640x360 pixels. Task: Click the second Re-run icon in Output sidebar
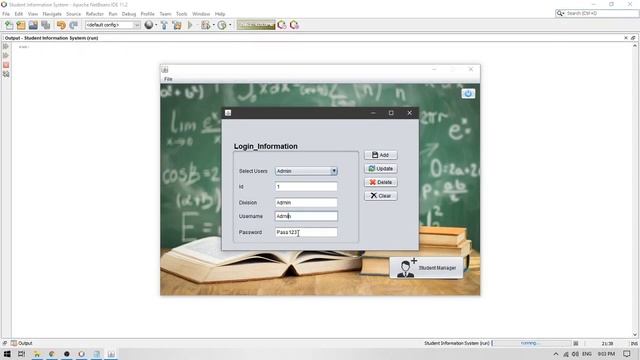pos(6,56)
